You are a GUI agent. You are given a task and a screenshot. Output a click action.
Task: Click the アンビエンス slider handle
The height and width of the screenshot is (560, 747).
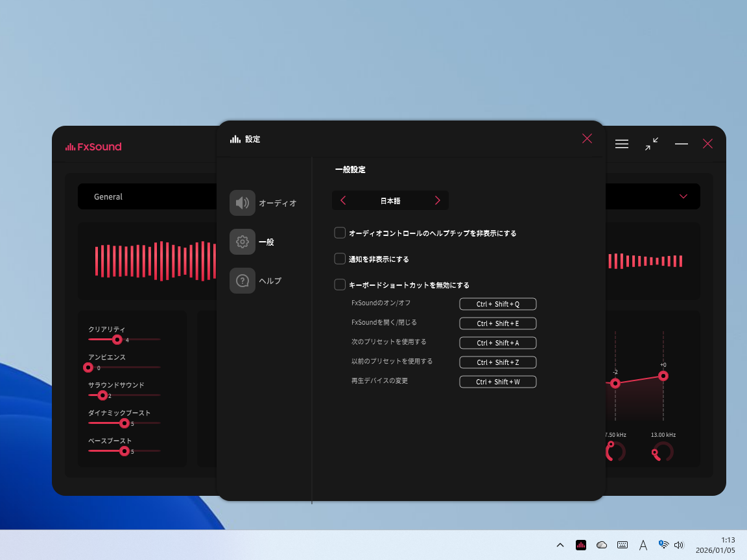(88, 367)
